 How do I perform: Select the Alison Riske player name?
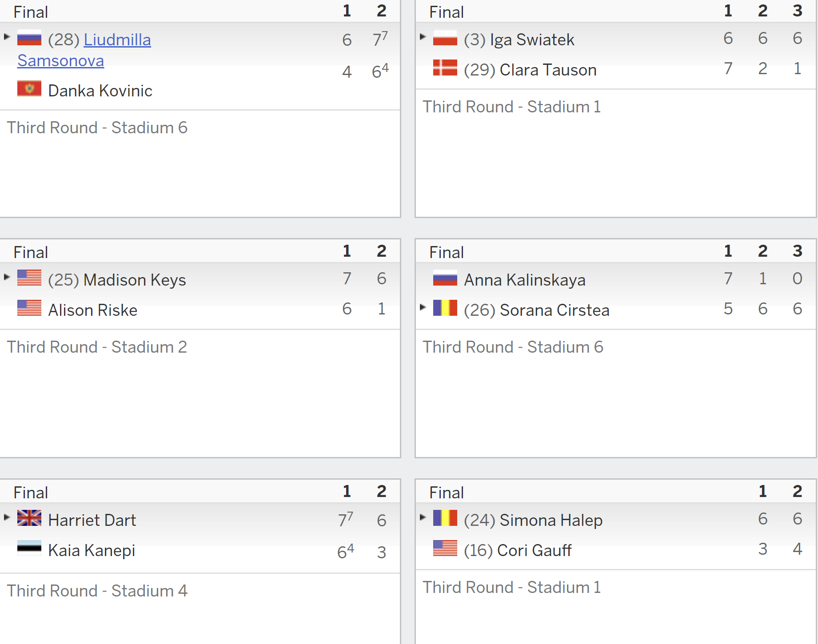coord(92,310)
